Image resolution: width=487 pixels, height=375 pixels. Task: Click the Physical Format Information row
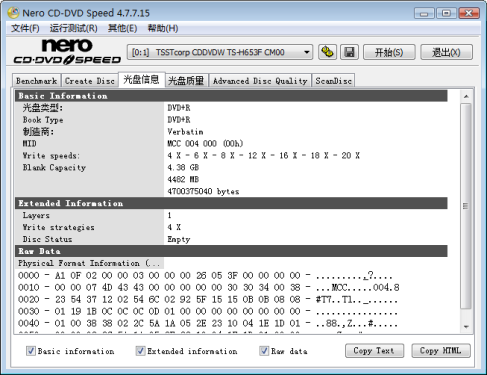(x=89, y=263)
